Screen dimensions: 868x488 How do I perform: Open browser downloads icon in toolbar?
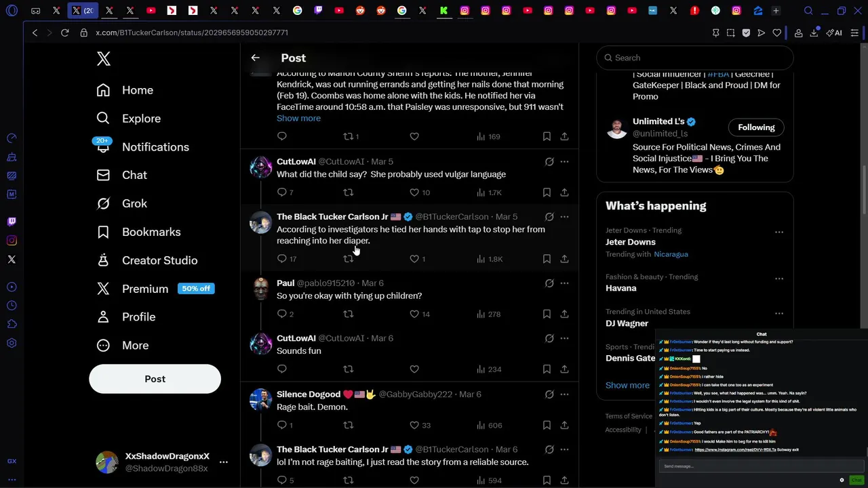(814, 33)
